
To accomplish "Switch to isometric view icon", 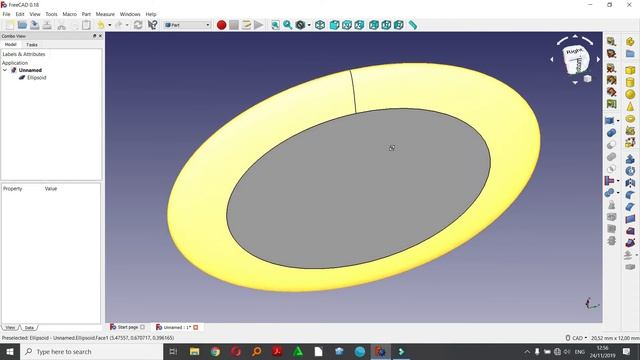I will click(320, 25).
